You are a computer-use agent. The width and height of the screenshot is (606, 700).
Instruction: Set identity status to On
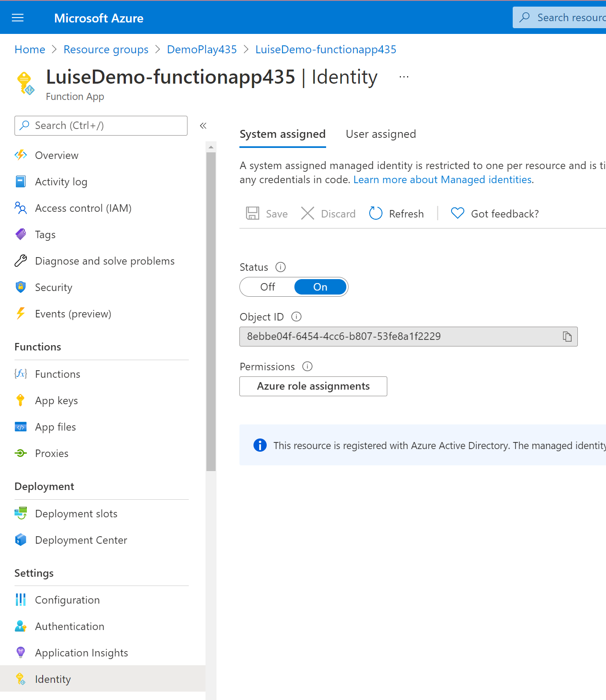click(320, 287)
